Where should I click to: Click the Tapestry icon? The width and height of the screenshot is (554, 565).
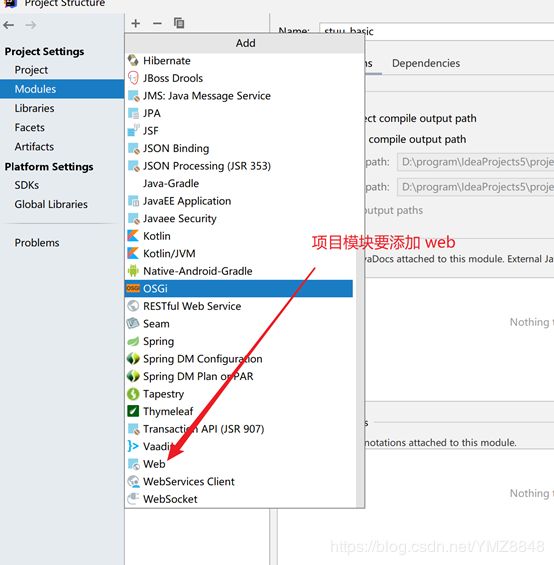[x=133, y=393]
